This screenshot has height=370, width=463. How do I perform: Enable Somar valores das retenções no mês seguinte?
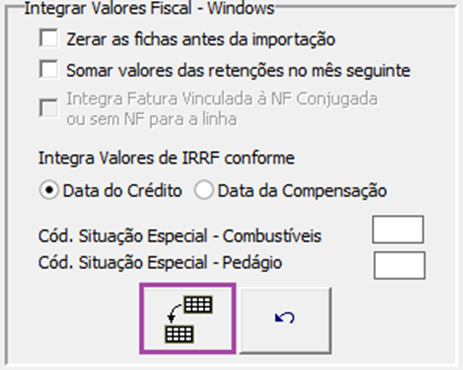(49, 69)
